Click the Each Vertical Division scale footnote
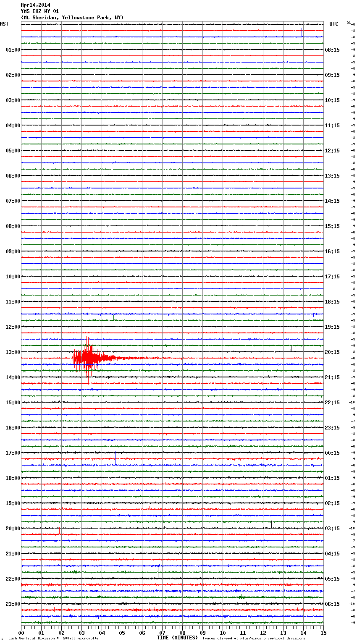 pos(53,638)
